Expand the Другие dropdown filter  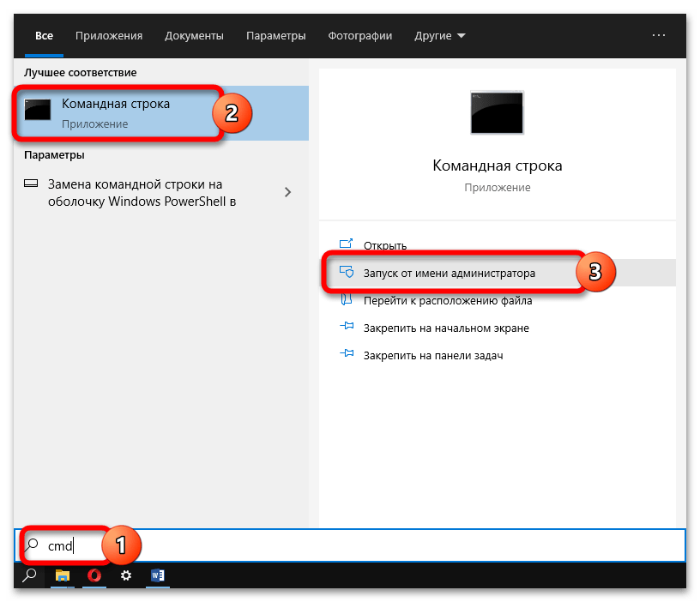(440, 36)
